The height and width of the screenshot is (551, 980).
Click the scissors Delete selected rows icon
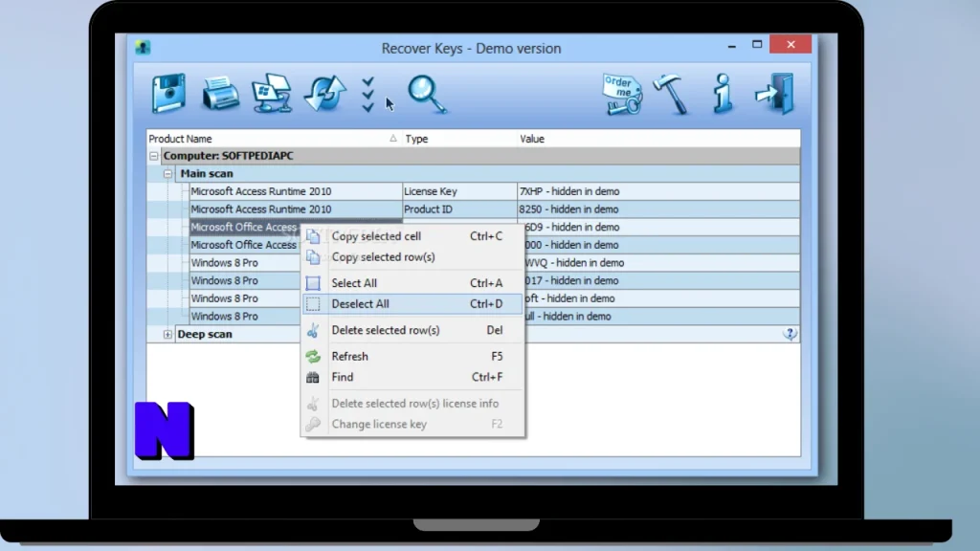point(313,330)
